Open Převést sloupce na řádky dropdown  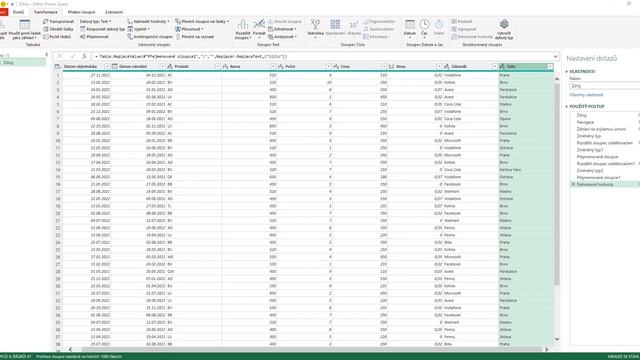coord(202,21)
